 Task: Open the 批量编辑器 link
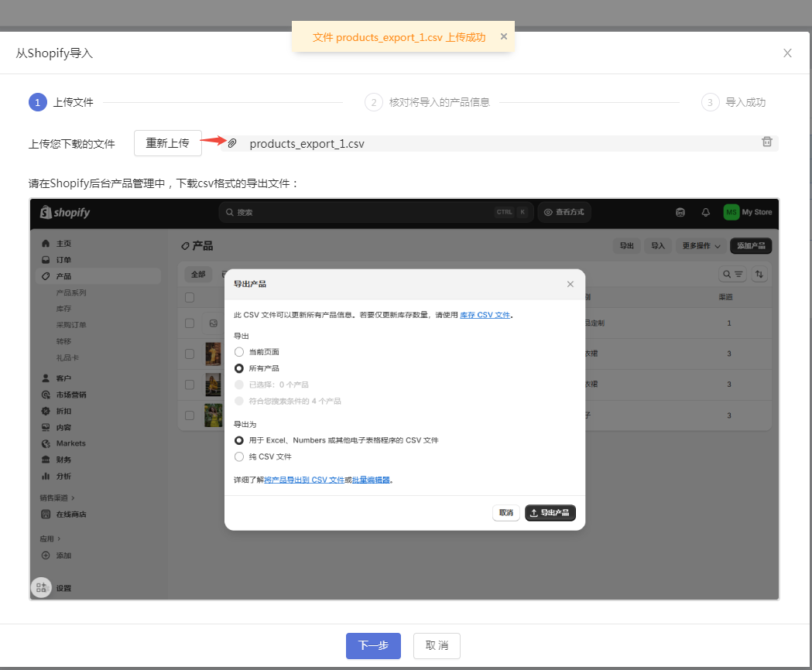tap(371, 480)
